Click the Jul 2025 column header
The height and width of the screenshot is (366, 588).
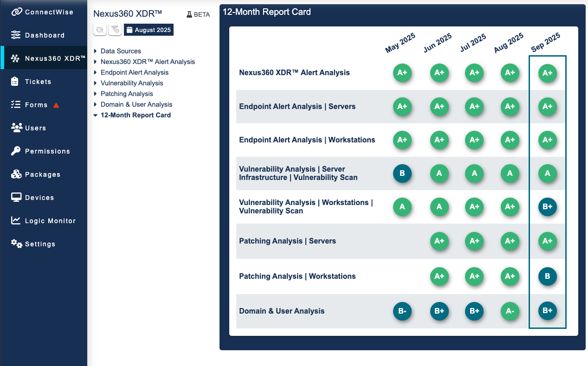473,43
